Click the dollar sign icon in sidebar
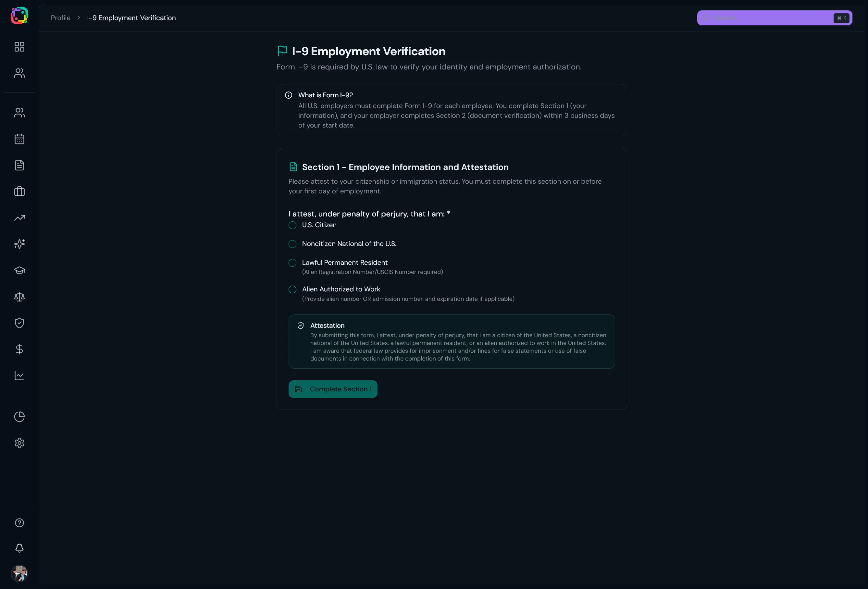 pyautogui.click(x=19, y=349)
